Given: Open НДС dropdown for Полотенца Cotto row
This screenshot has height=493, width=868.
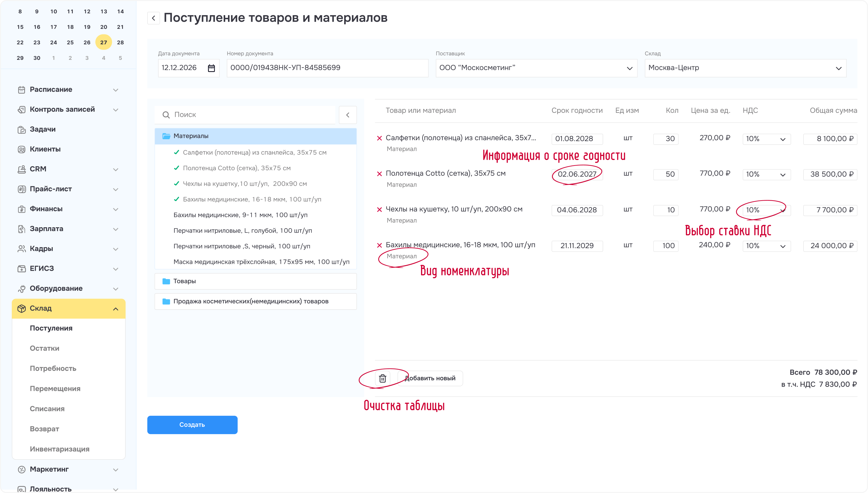Looking at the screenshot, I should point(766,174).
